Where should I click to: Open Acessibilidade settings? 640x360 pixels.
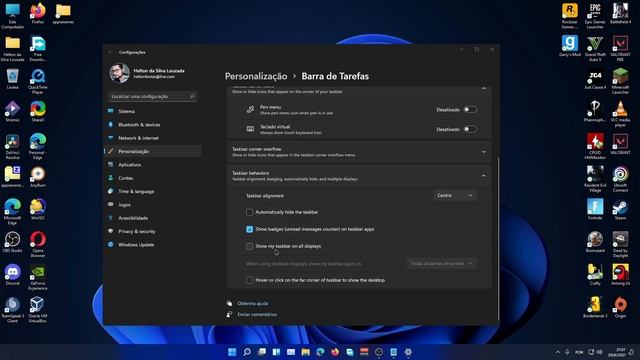pyautogui.click(x=153, y=218)
